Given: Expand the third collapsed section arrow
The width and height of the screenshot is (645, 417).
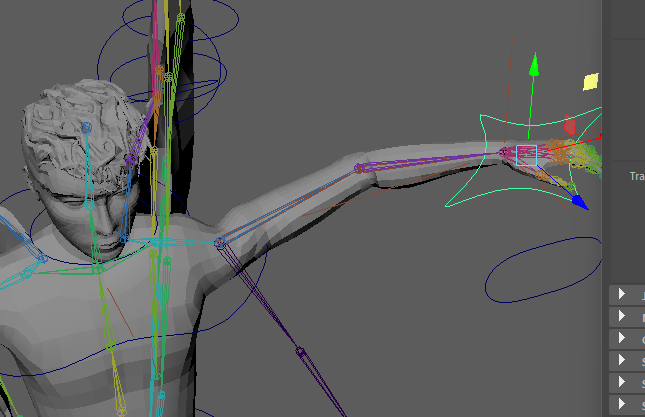Looking at the screenshot, I should click(622, 338).
